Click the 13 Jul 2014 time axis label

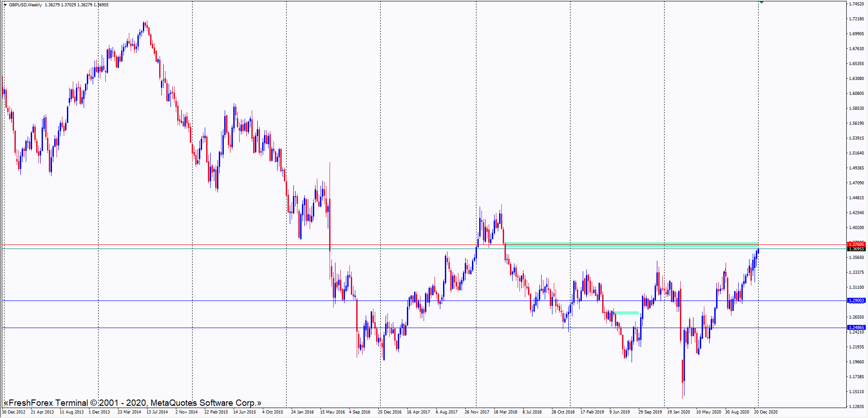pos(157,412)
